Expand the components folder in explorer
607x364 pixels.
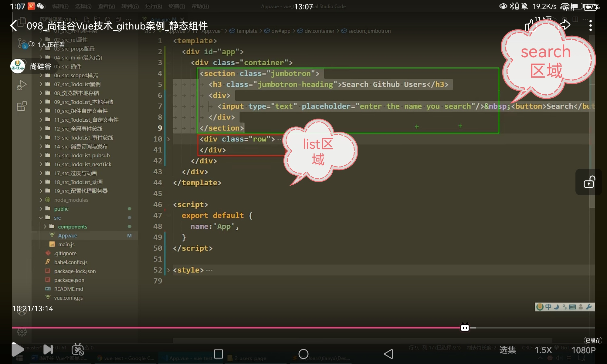(45, 227)
